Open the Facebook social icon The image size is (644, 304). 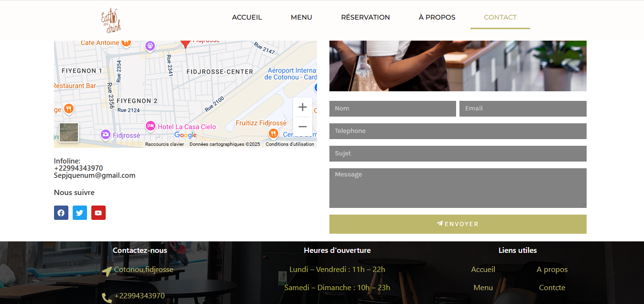pos(61,213)
